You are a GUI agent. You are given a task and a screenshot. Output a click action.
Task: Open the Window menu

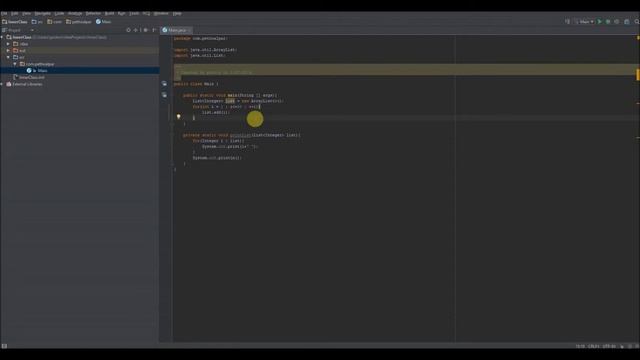[x=161, y=13]
